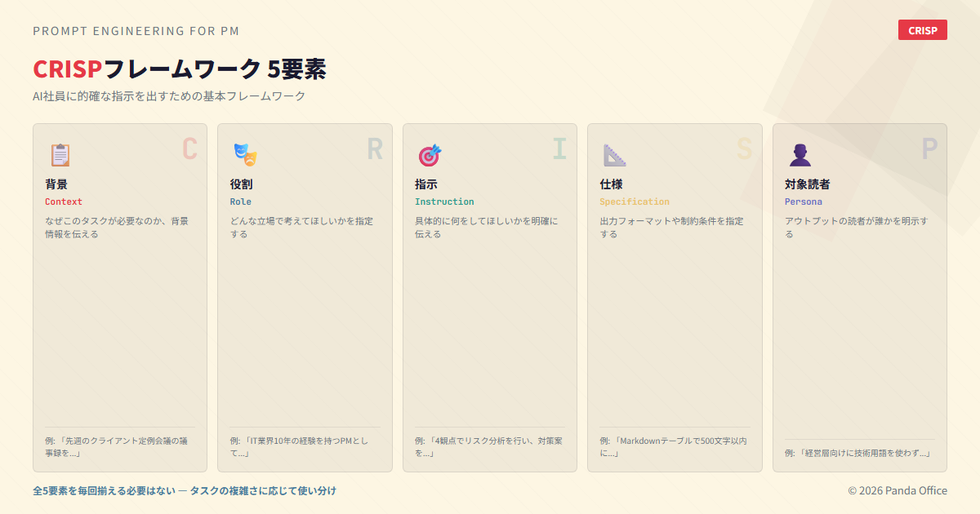Viewport: 980px width, 514px height.
Task: Select the 背景 card heading
Action: pos(56,184)
